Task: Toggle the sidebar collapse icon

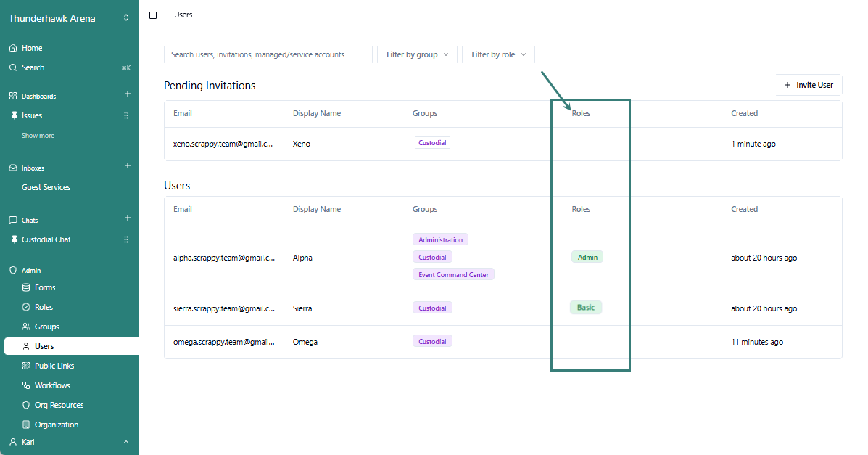Action: 153,15
